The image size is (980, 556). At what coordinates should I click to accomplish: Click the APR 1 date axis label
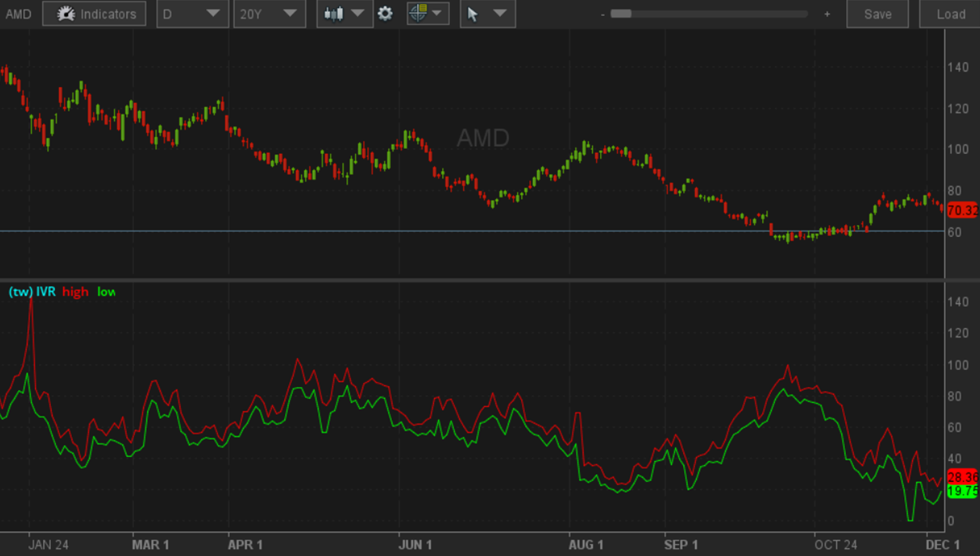245,545
